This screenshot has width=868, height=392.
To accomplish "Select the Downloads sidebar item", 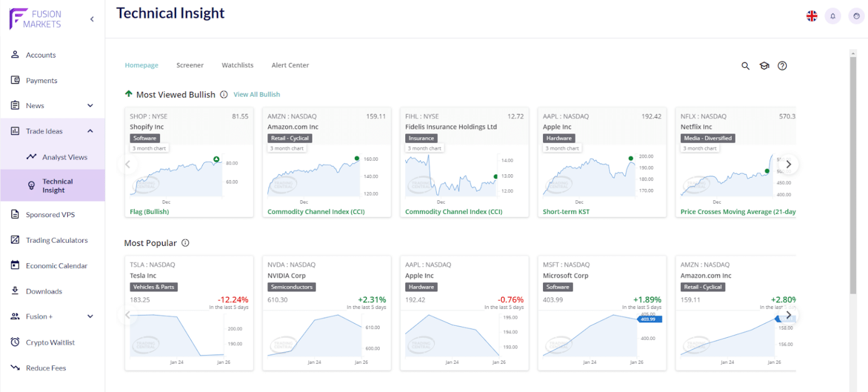I will coord(44,291).
